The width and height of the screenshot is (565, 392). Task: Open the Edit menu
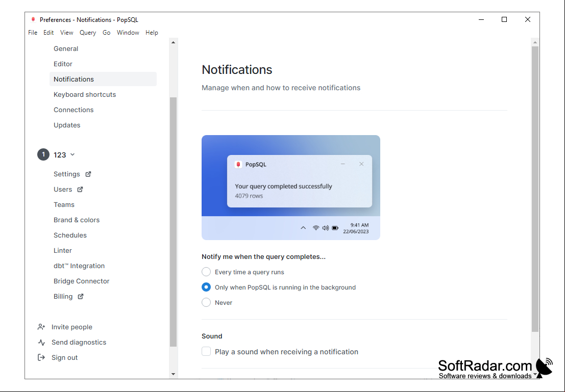point(48,33)
